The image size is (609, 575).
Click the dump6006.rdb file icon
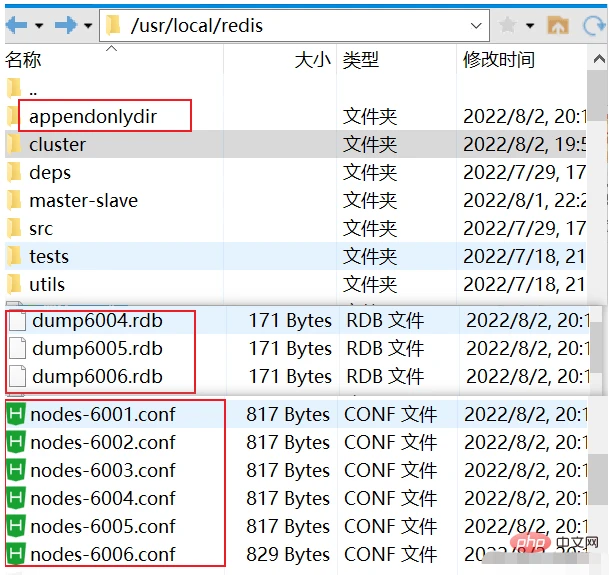tap(17, 376)
